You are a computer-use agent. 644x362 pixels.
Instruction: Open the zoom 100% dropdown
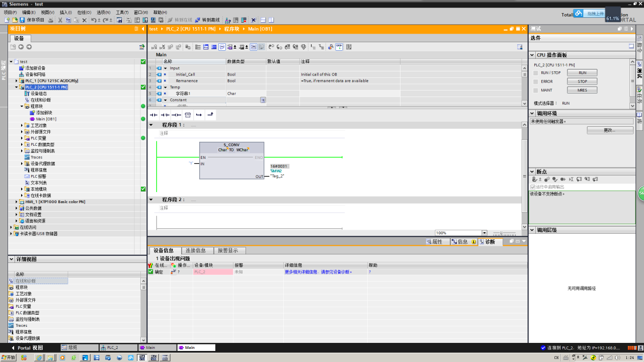tap(485, 233)
